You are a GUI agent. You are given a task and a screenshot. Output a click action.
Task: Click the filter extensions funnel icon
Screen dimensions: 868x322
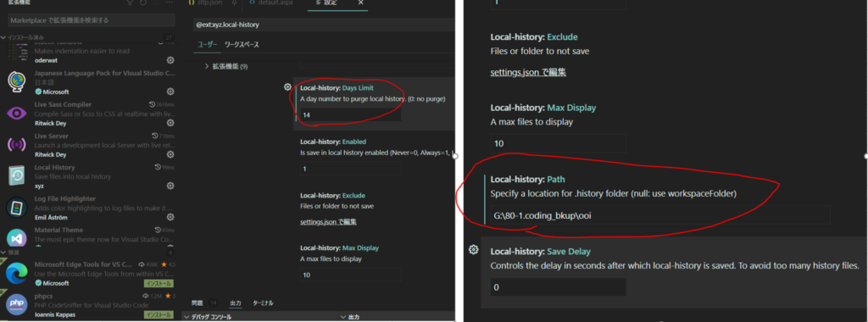click(130, 3)
